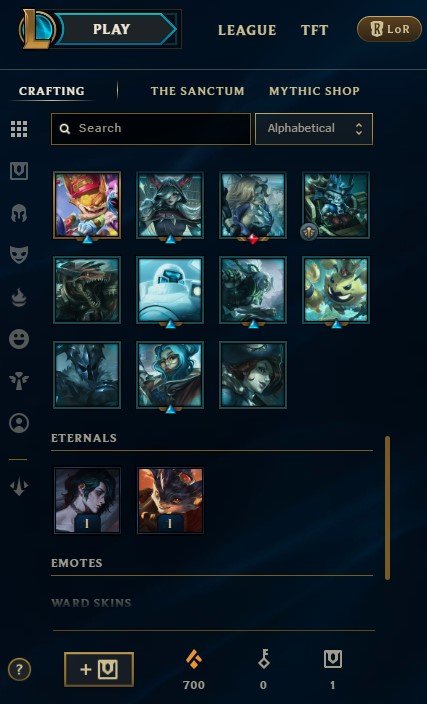
Task: Filter loot by emotes smiley icon
Action: click(x=19, y=339)
